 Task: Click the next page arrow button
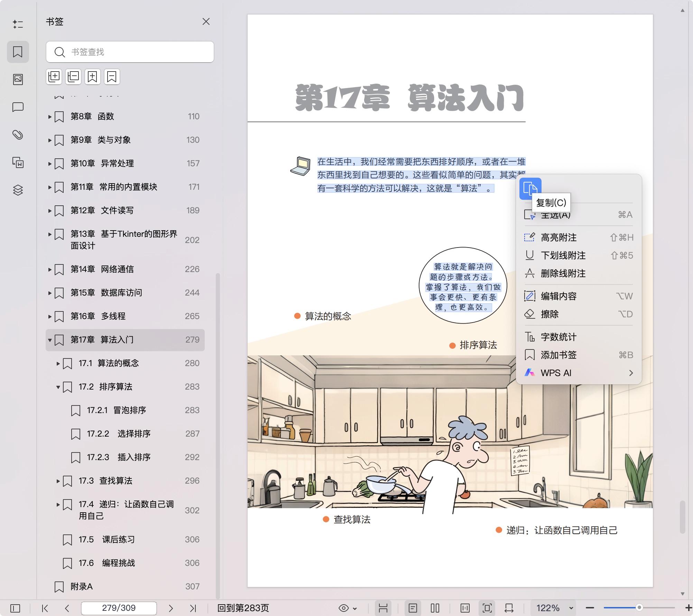[x=171, y=608]
